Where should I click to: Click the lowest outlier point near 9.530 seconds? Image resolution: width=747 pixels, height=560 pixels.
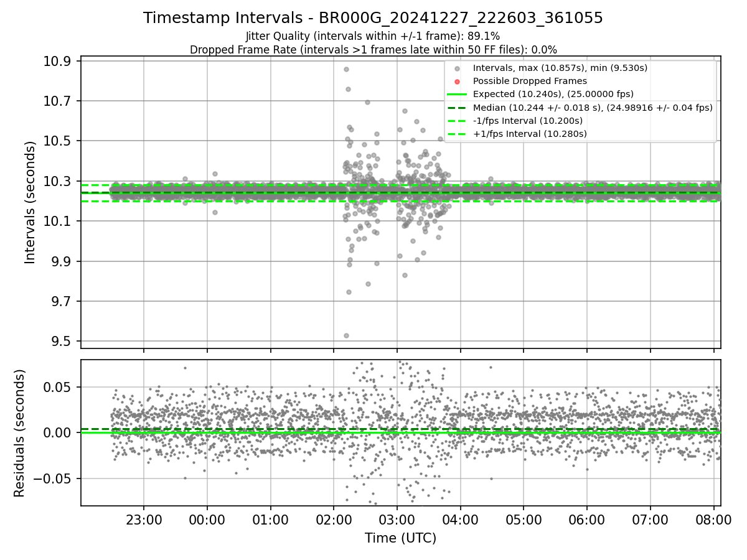coord(346,335)
